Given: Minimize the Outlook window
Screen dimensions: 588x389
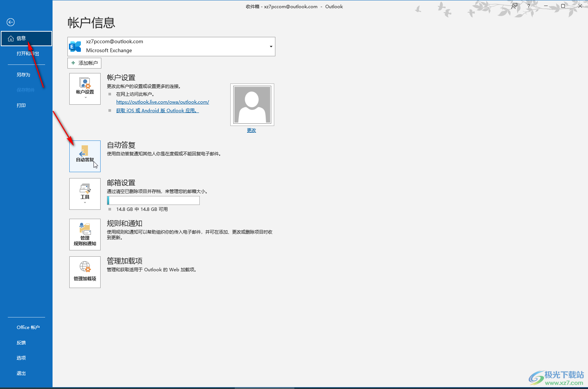Looking at the screenshot, I should click(x=546, y=6).
